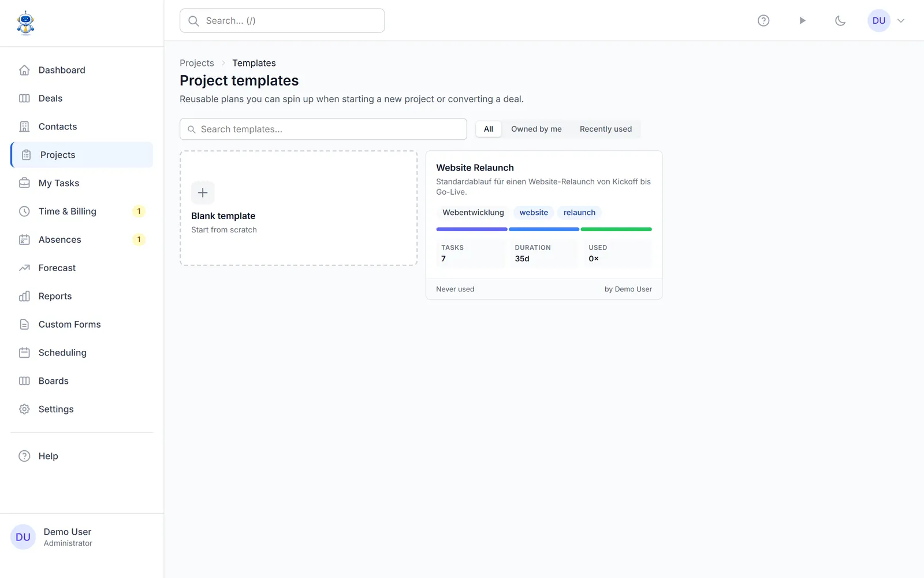Screen dimensions: 924x578
Task: Switch to Owned by me filter
Action: [536, 129]
